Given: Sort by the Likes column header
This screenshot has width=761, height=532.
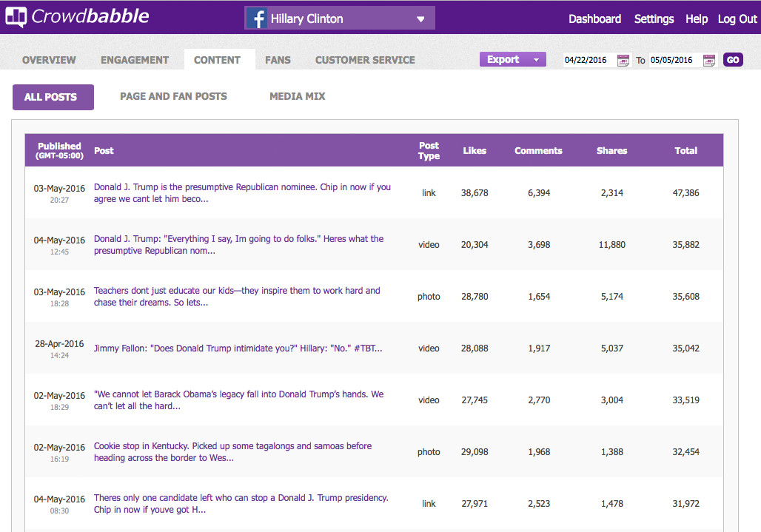Looking at the screenshot, I should pyautogui.click(x=475, y=151).
